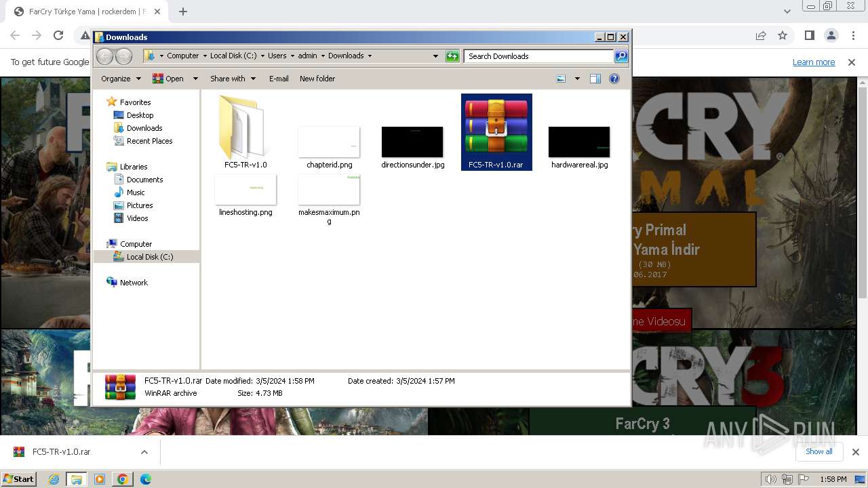Open the Chrome three-dot menu

click(x=852, y=36)
